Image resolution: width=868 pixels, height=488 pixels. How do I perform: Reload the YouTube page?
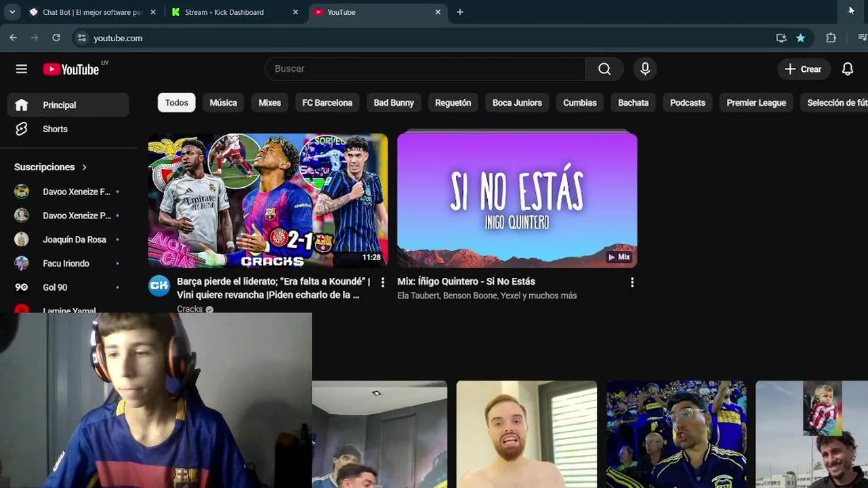point(56,38)
